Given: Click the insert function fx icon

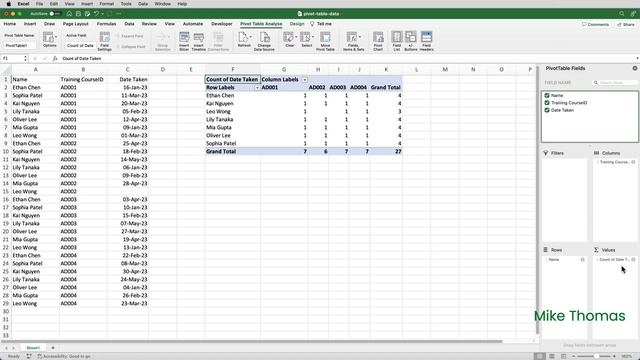Looking at the screenshot, I should tap(55, 58).
